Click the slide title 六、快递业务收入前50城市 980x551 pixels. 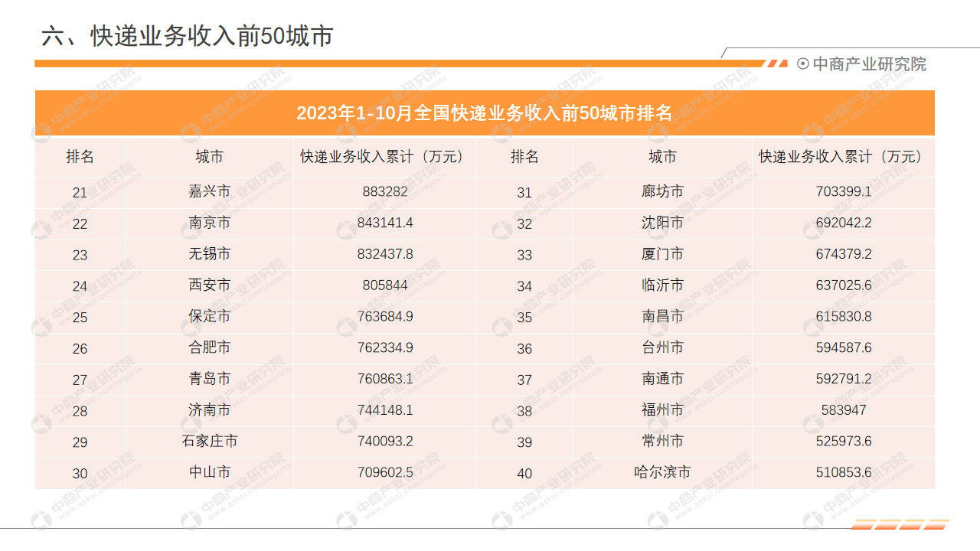click(x=188, y=36)
